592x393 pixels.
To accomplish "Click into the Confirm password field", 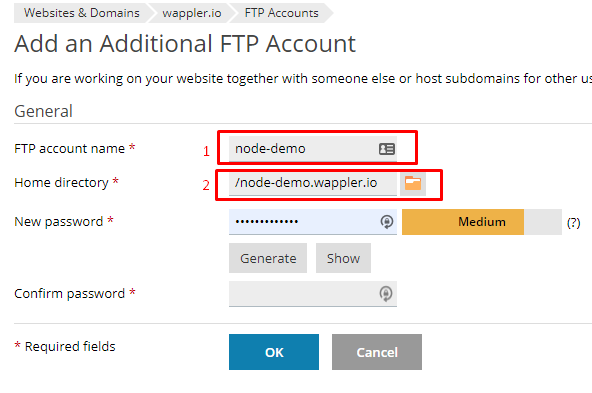I will [x=313, y=294].
